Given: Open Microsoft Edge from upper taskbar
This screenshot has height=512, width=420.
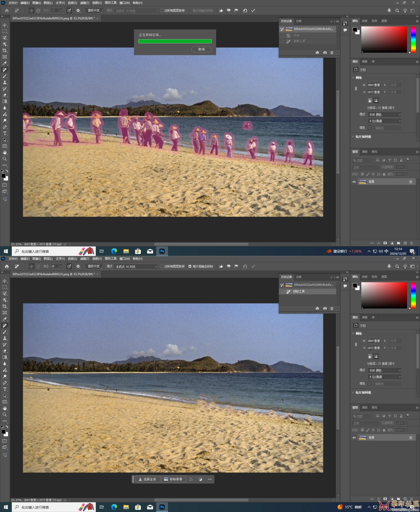Looking at the screenshot, I should coord(114,251).
